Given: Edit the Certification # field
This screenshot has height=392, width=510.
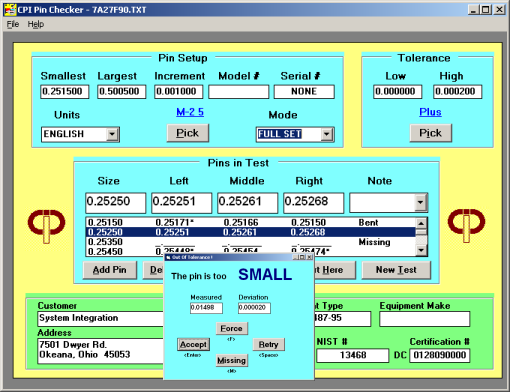Looking at the screenshot, I should (440, 355).
